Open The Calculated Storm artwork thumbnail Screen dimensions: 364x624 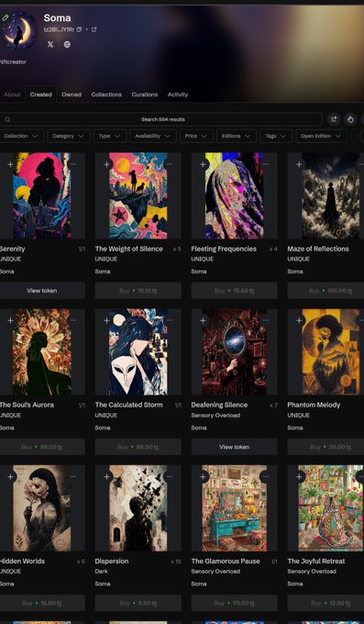click(138, 352)
